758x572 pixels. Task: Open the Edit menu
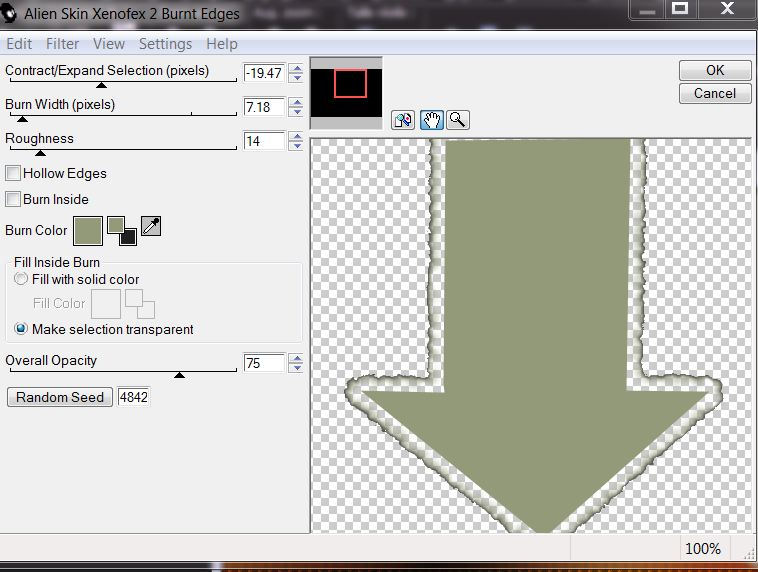(19, 44)
